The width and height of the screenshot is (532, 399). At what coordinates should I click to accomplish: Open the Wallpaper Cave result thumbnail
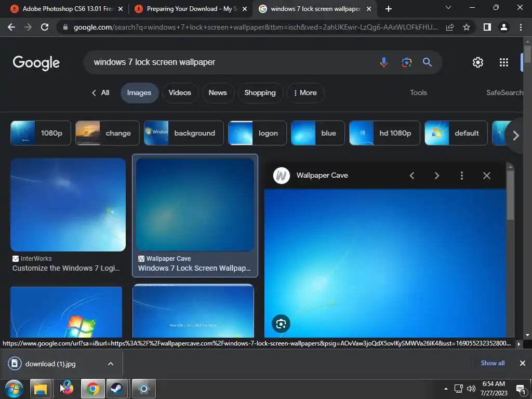coord(195,205)
